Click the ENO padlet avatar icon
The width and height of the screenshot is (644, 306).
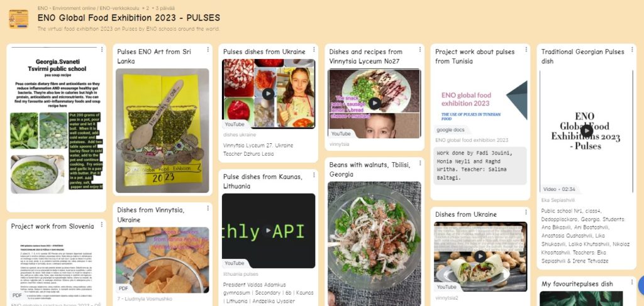pyautogui.click(x=18, y=18)
